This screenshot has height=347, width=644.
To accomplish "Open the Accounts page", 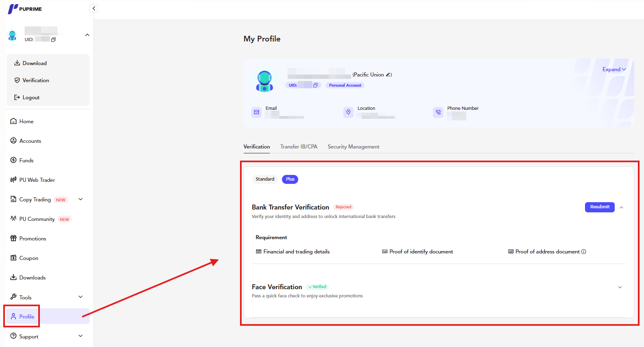I will tap(30, 141).
